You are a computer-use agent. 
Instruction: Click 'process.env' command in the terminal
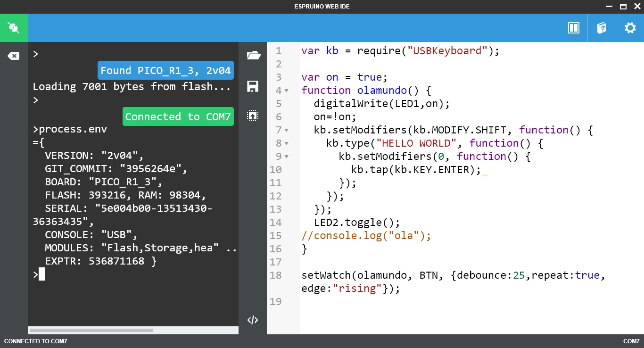click(x=73, y=129)
